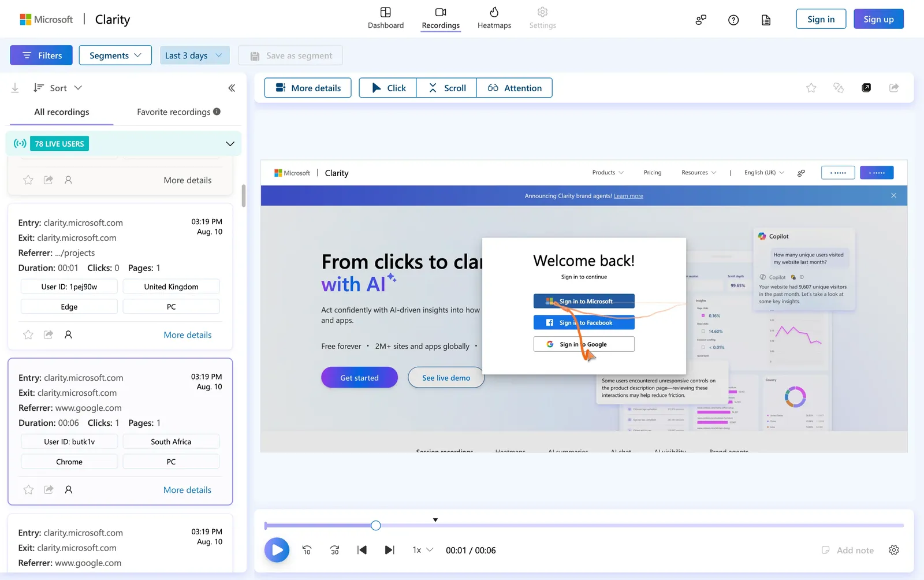Collapse the recordings side panel
Image resolution: width=924 pixels, height=580 pixels.
232,88
